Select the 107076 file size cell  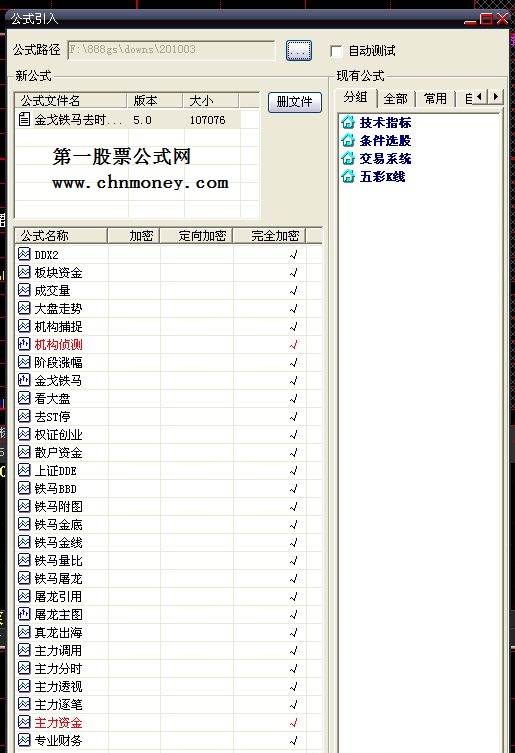coord(208,120)
